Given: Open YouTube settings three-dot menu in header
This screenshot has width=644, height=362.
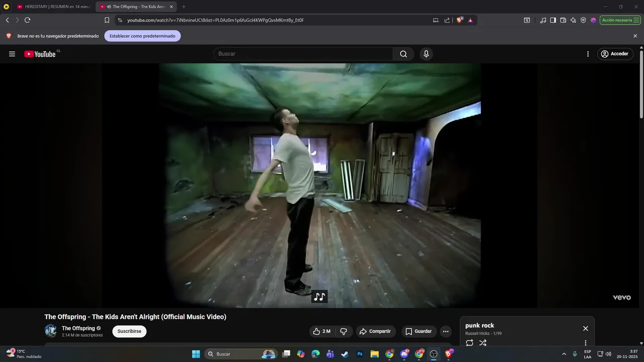Looking at the screenshot, I should [x=588, y=54].
